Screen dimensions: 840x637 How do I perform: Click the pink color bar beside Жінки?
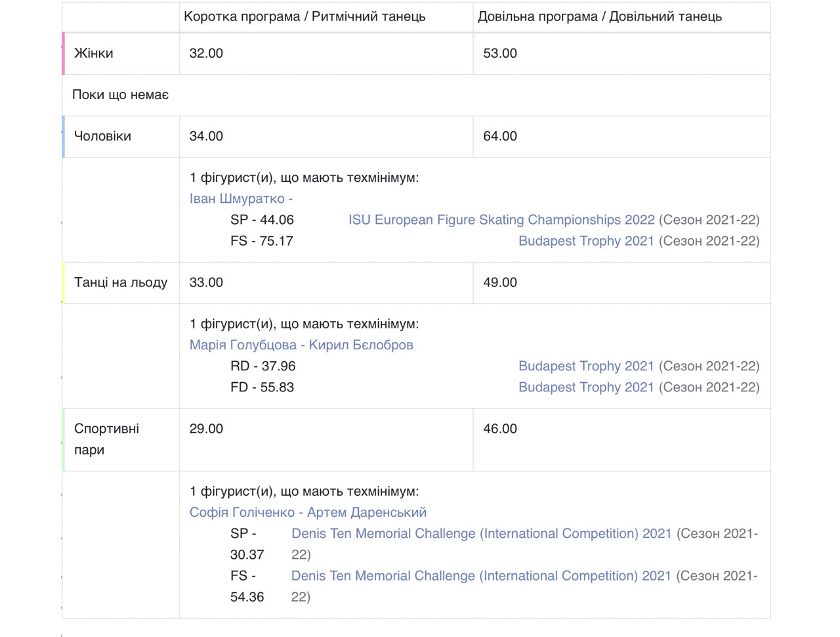pyautogui.click(x=64, y=53)
